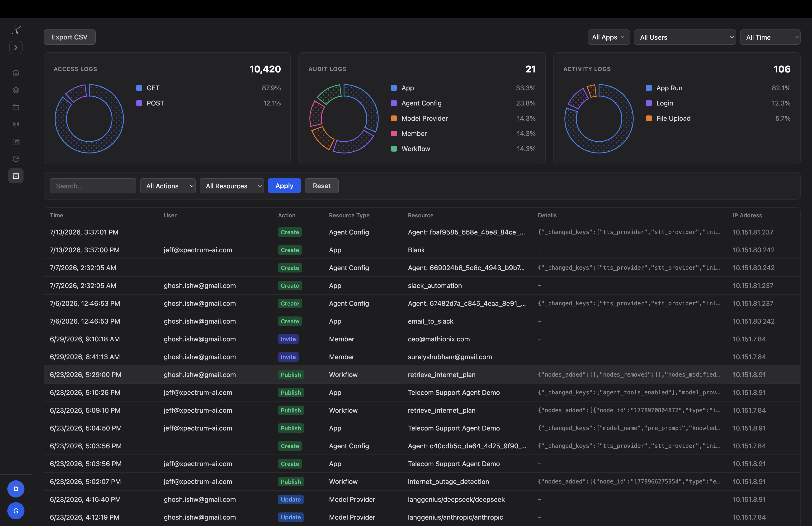
Task: Open the All Apps dropdown
Action: point(608,37)
